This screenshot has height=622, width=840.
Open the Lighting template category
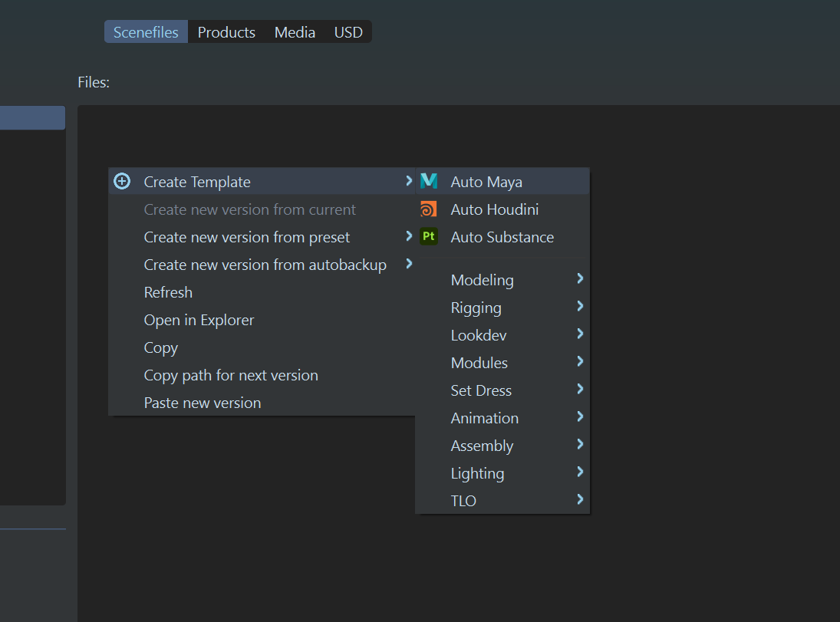click(477, 473)
